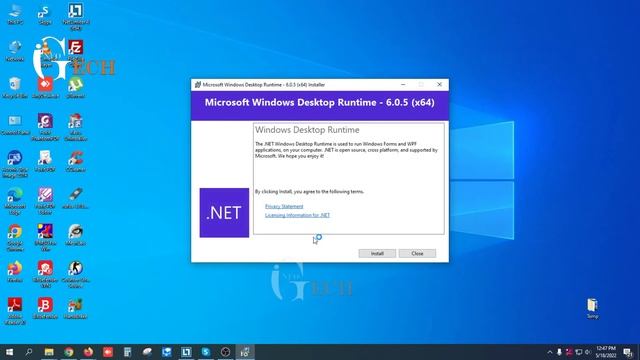Open Chrome from the taskbar
Viewport: 640px width, 360px height.
pos(69,352)
